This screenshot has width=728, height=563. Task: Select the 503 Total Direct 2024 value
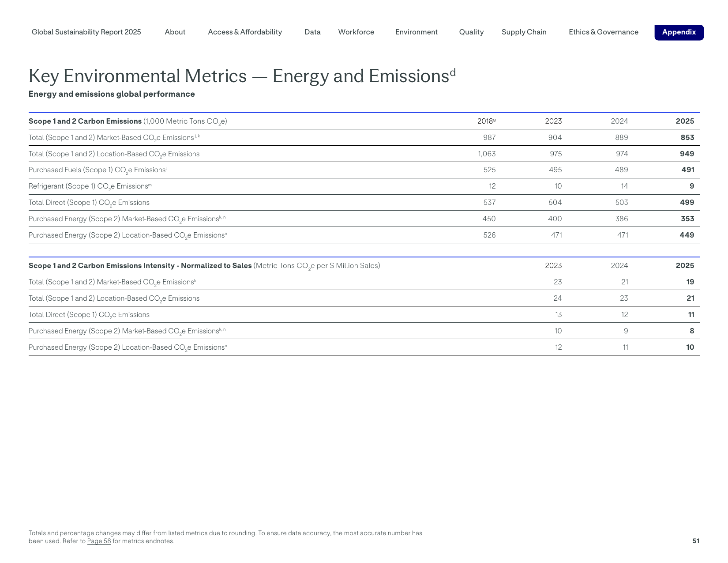(x=621, y=203)
